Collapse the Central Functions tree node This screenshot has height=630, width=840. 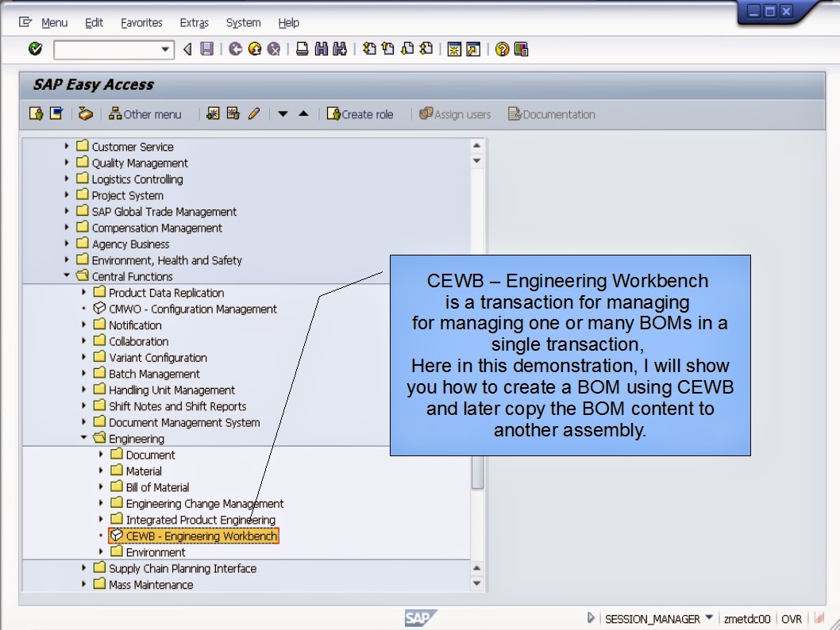[x=68, y=276]
